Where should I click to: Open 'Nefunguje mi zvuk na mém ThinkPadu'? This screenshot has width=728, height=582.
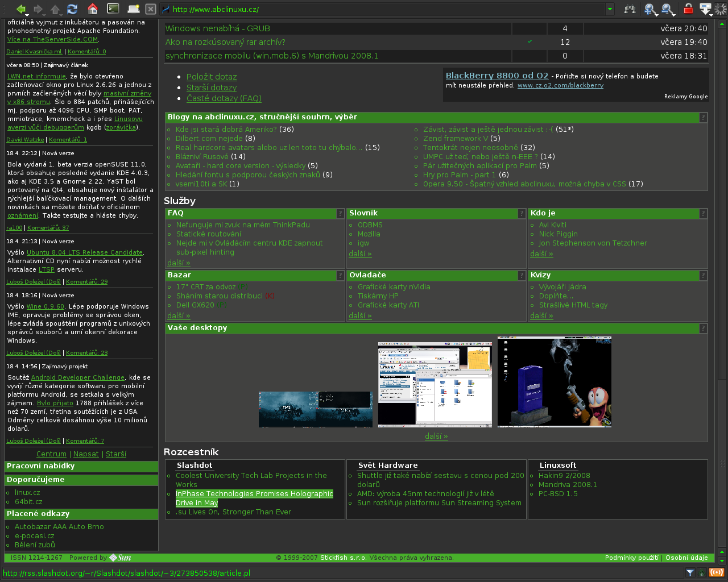tap(243, 225)
